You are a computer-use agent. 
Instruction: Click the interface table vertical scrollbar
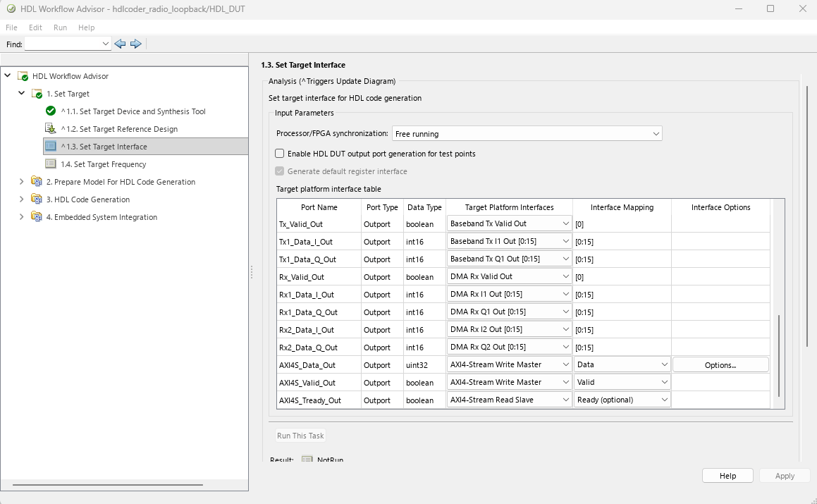click(779, 355)
